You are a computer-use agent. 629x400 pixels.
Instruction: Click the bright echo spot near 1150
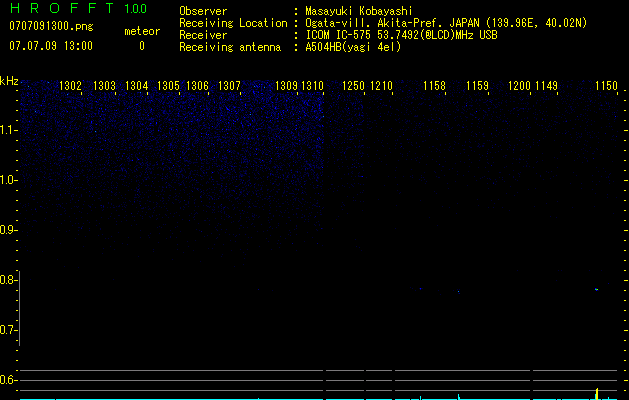[597, 289]
